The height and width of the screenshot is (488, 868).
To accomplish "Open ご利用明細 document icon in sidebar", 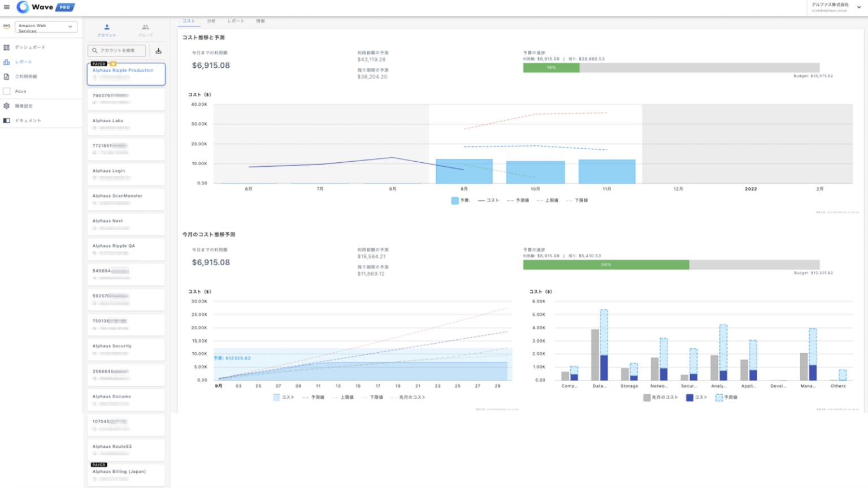I will [7, 76].
